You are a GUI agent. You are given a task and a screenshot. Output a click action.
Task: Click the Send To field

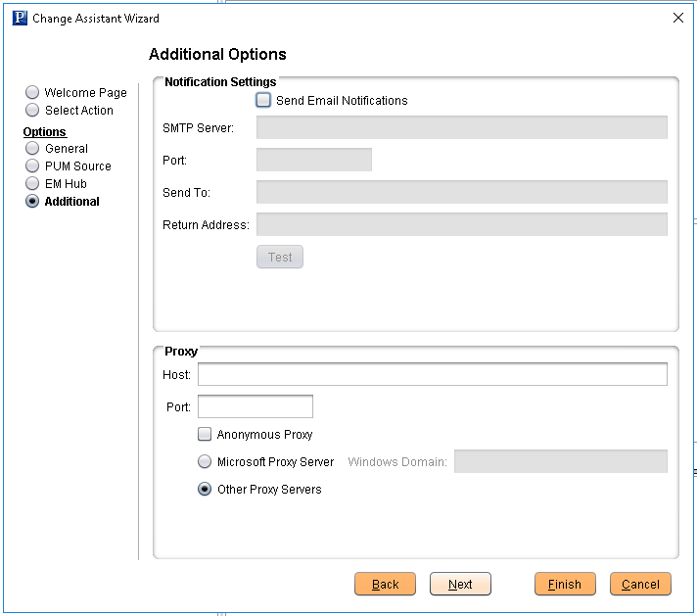(462, 192)
